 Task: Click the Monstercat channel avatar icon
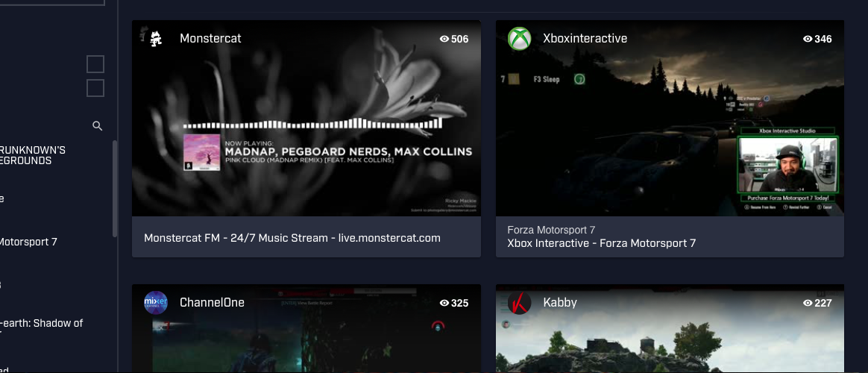pos(156,38)
